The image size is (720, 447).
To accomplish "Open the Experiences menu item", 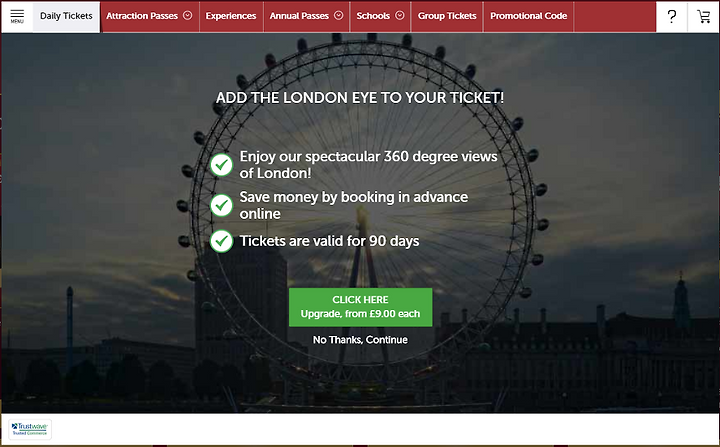I will (231, 17).
